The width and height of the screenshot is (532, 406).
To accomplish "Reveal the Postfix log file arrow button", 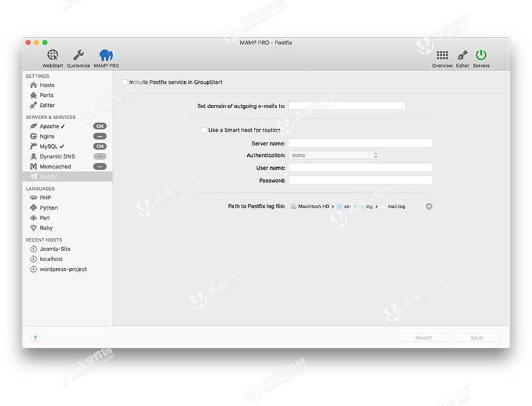I will click(x=429, y=206).
